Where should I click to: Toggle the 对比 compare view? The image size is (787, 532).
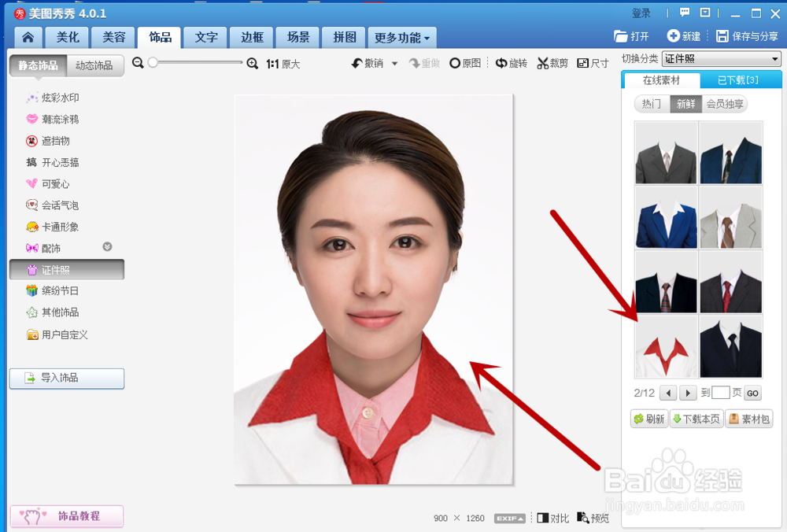click(552, 518)
